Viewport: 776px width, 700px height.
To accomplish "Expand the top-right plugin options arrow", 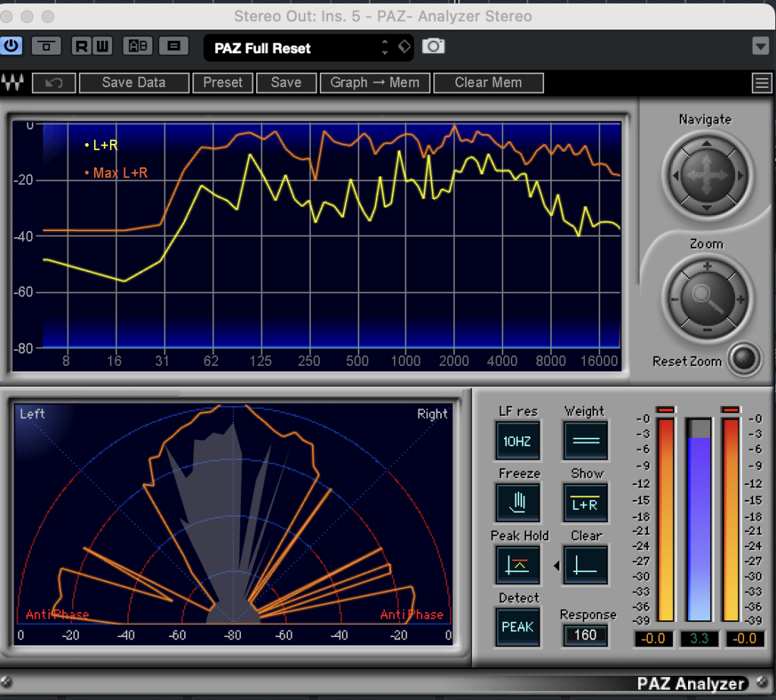I will 761,47.
